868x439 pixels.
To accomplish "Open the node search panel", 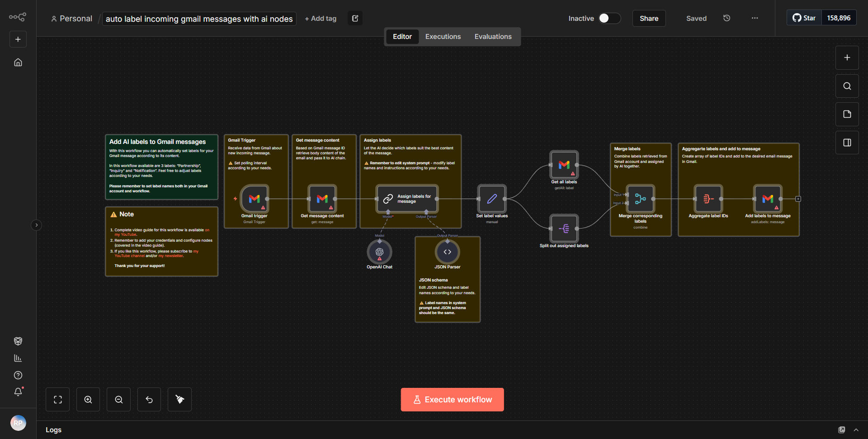I will (847, 86).
